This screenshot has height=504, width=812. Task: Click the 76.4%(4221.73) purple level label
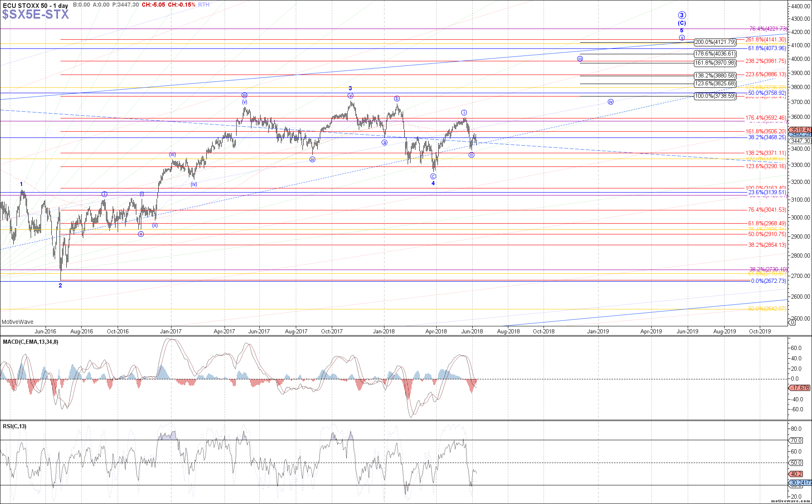point(768,29)
